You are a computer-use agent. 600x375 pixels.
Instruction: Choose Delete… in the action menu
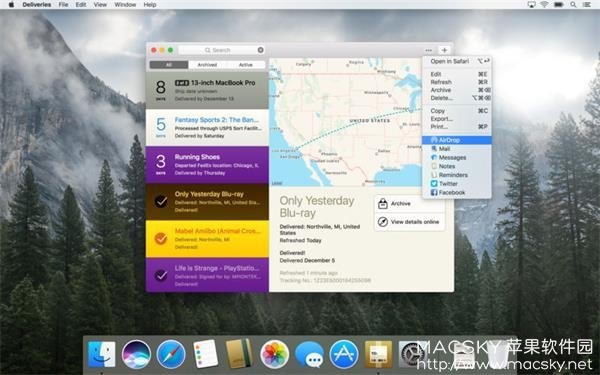(x=457, y=98)
